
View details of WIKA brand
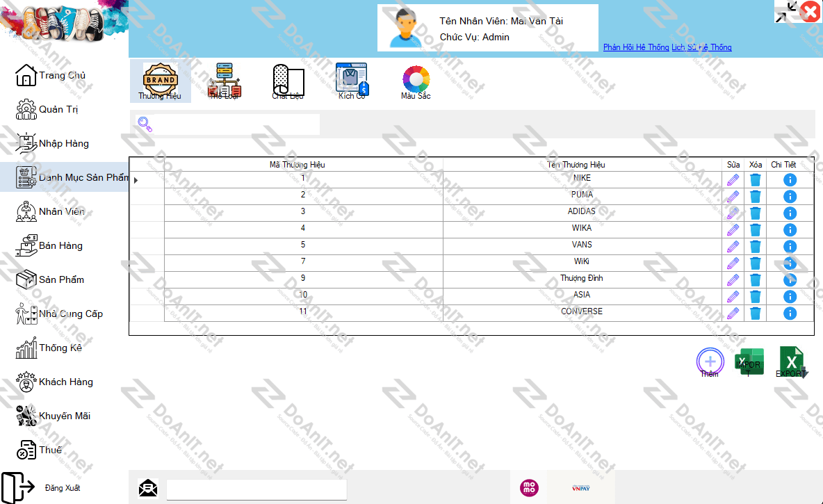click(x=790, y=229)
